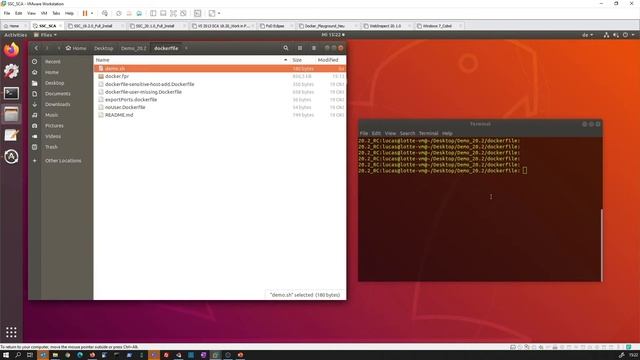Select dockerfile-user-missing.Dockerfile
The image size is (640, 360).
pos(220,92)
